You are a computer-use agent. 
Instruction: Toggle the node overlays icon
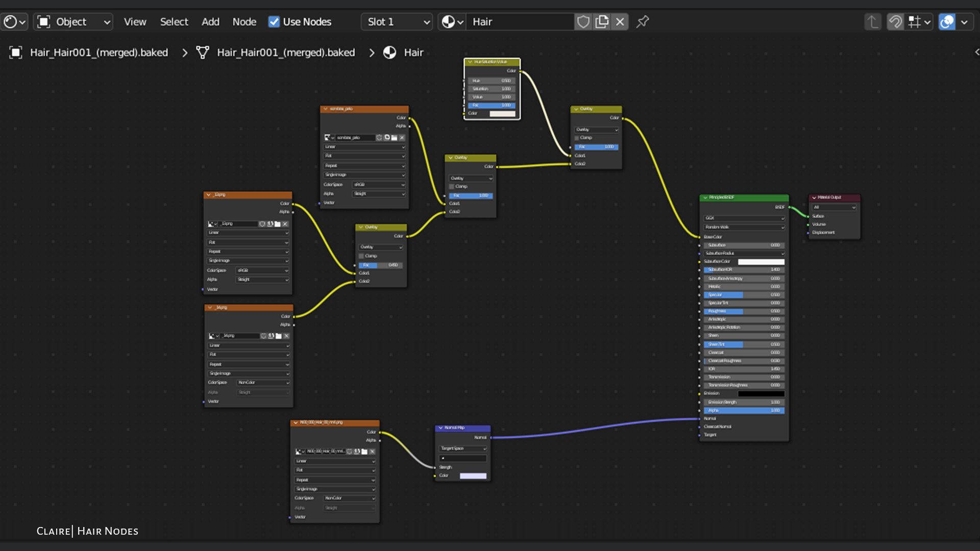pyautogui.click(x=947, y=22)
